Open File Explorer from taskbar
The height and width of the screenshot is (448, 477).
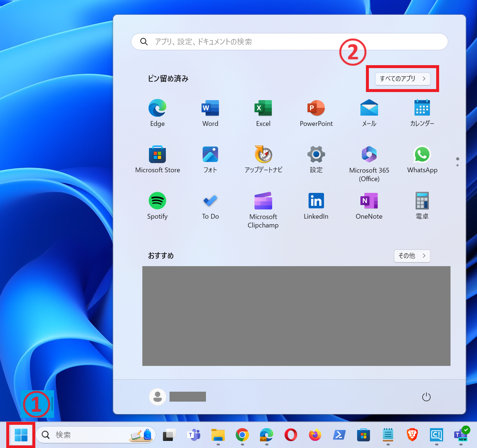click(218, 435)
